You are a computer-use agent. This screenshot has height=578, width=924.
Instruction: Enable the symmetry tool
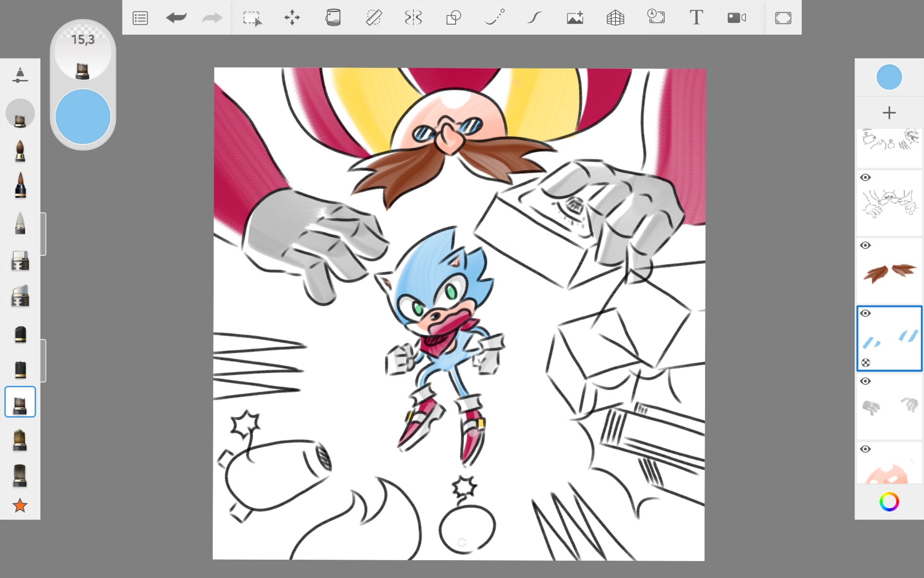point(413,18)
